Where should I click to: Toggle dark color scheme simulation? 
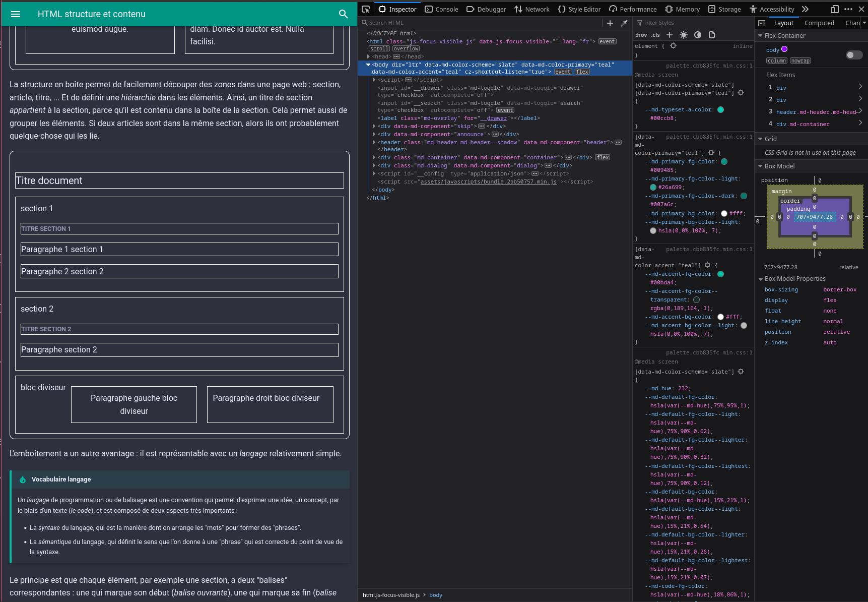pos(698,35)
